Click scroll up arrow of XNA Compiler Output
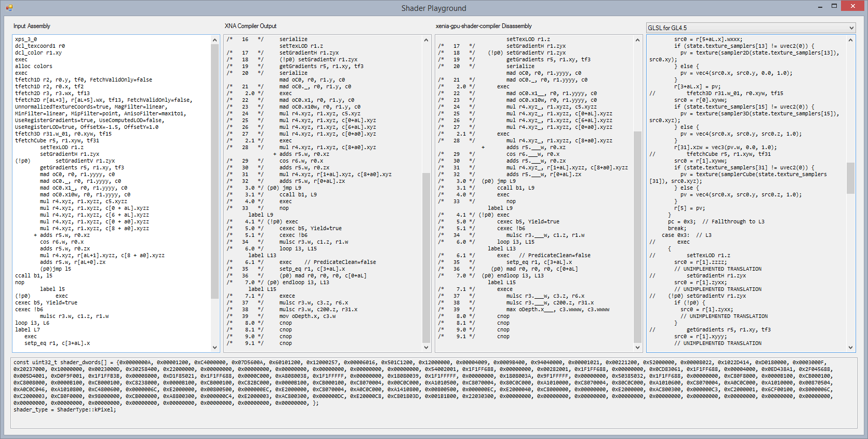This screenshot has width=868, height=439. click(426, 40)
